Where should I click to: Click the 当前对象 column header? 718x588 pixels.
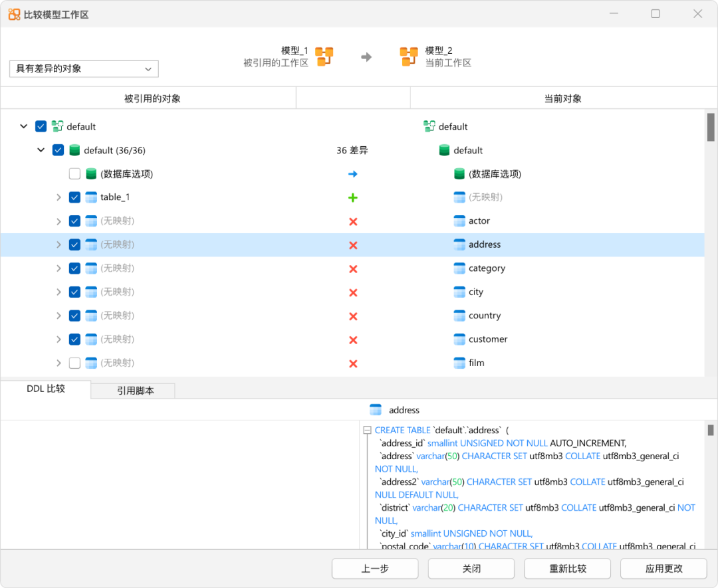(x=563, y=98)
